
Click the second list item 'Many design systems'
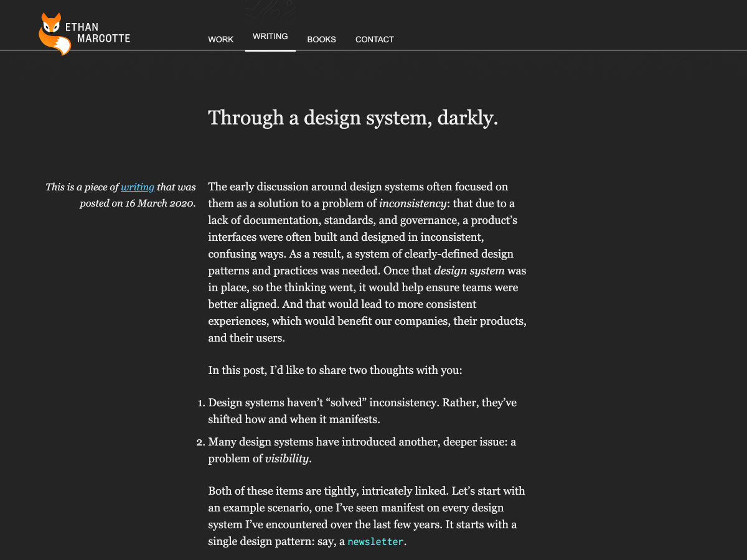[362, 442]
